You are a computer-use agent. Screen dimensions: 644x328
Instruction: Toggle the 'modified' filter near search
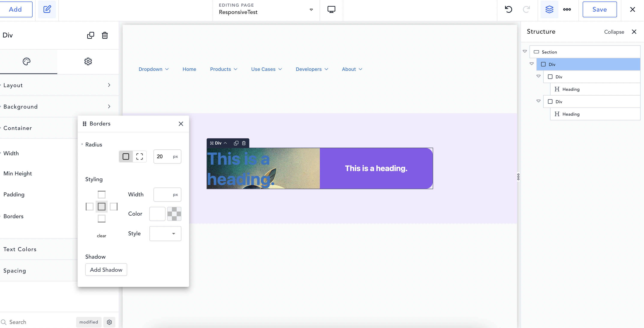[x=89, y=322]
